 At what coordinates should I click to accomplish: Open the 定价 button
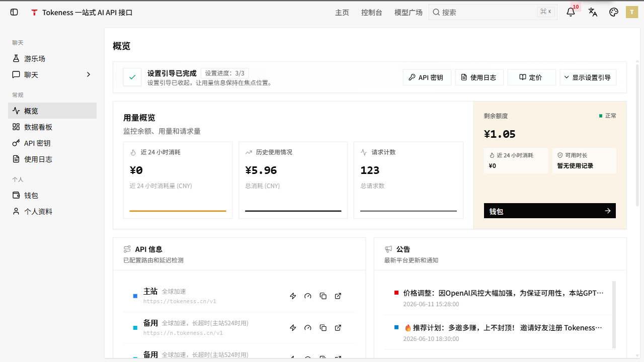pos(532,77)
